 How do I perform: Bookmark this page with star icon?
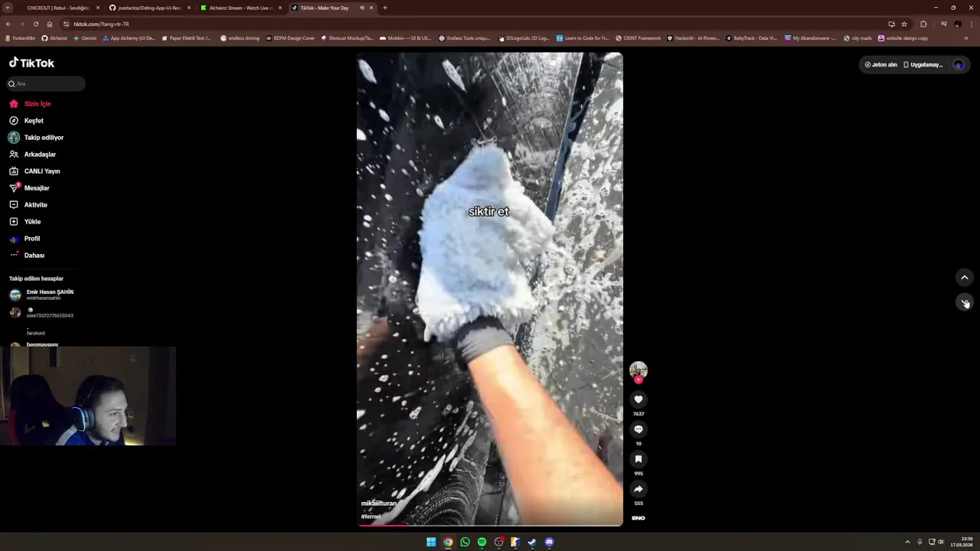tap(904, 24)
